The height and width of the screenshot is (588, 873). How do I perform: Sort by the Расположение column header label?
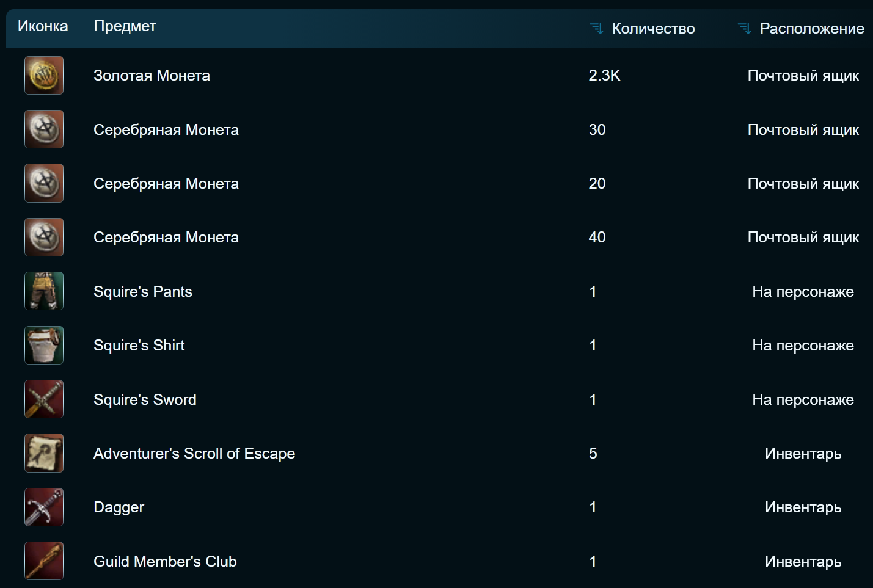[811, 29]
